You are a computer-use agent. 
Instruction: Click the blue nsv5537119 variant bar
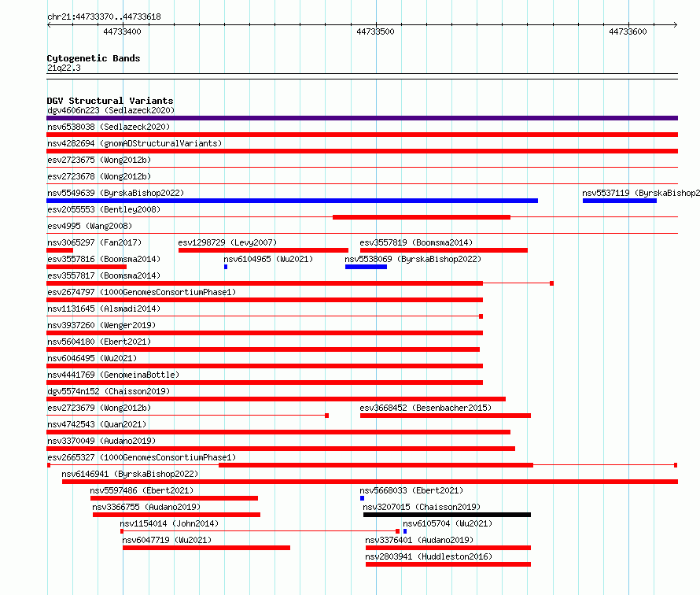coord(620,201)
